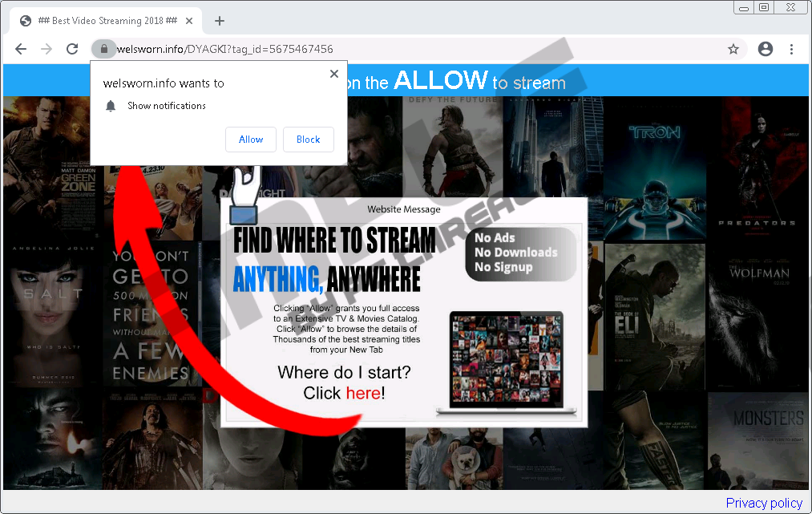The width and height of the screenshot is (812, 514).
Task: Click the browser back arrow
Action: pos(21,49)
